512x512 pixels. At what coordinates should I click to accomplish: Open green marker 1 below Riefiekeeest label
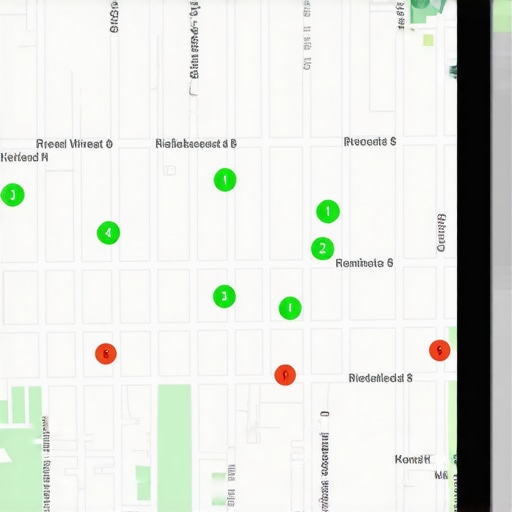[x=225, y=180]
